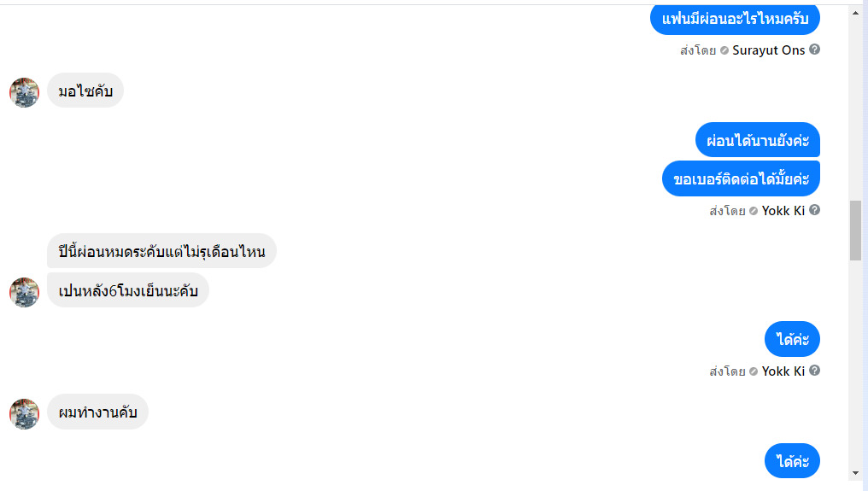Open profile avatar next to มอไซคับ

24,92
